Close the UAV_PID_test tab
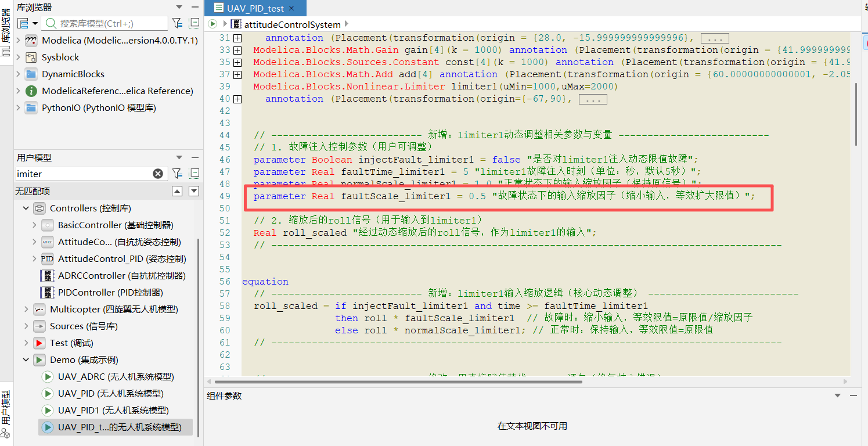 click(291, 8)
